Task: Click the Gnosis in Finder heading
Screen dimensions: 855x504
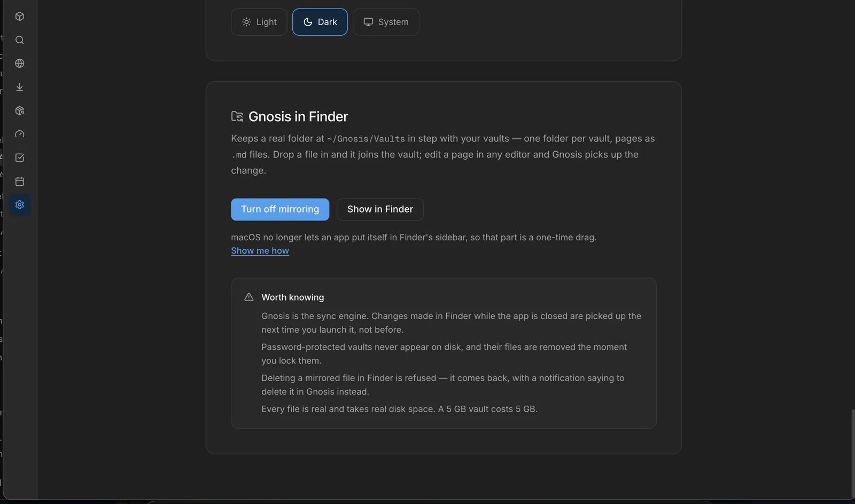Action: [298, 116]
